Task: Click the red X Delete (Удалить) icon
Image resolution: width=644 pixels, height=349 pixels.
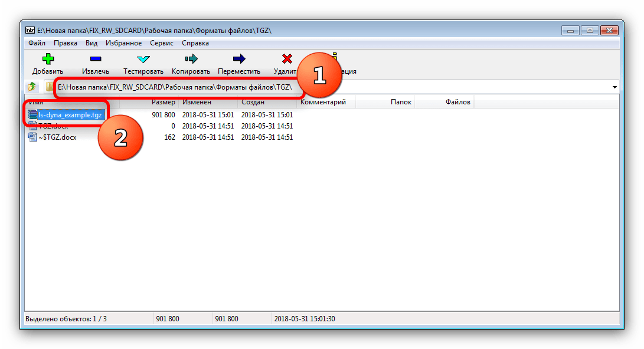Action: [287, 59]
